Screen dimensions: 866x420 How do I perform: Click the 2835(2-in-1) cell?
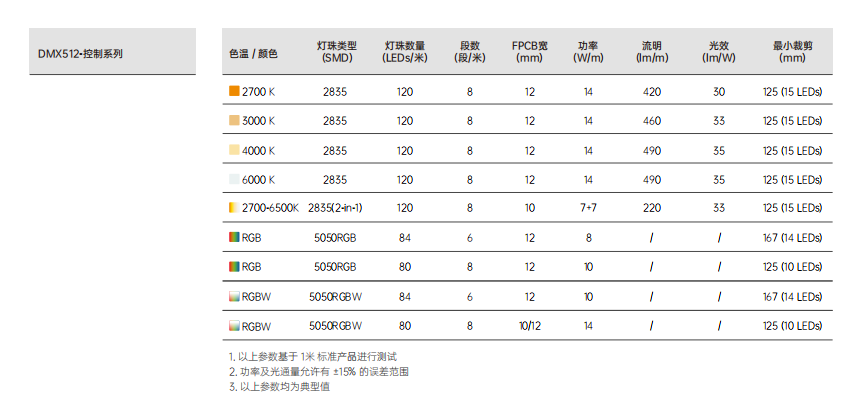pos(335,208)
